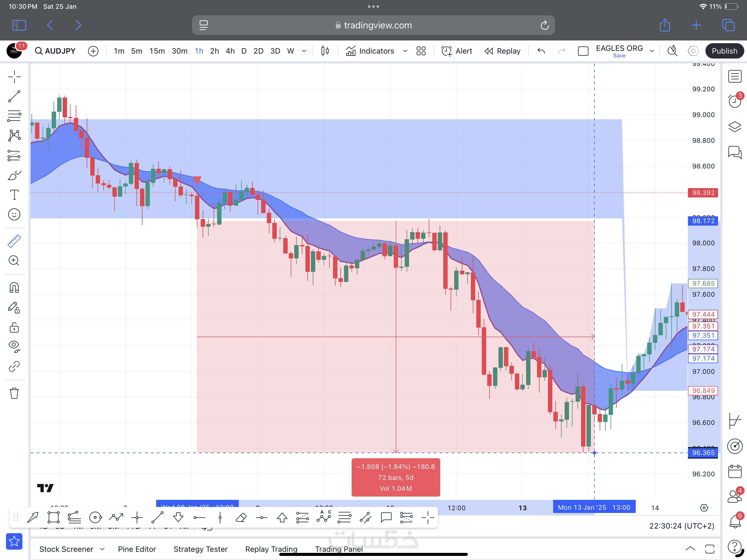Image resolution: width=747 pixels, height=560 pixels.
Task: Select the text annotation tool
Action: pos(14,195)
